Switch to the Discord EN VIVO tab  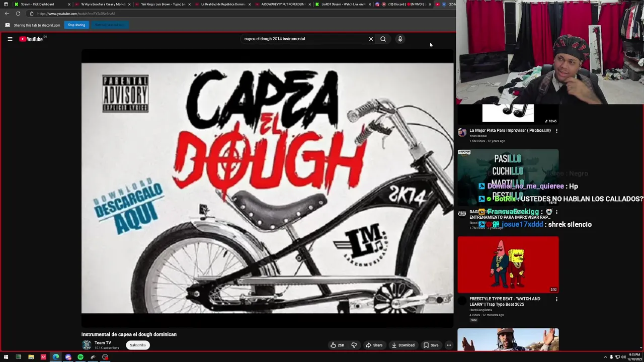[404, 4]
